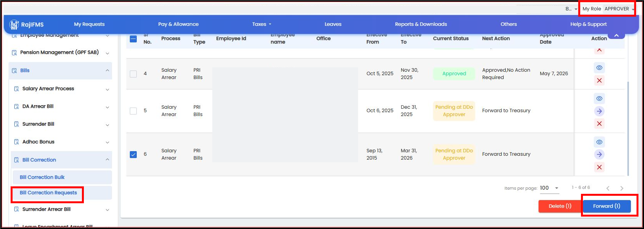The height and width of the screenshot is (229, 644).
Task: Click the Pension Management sidebar icon
Action: click(x=14, y=52)
